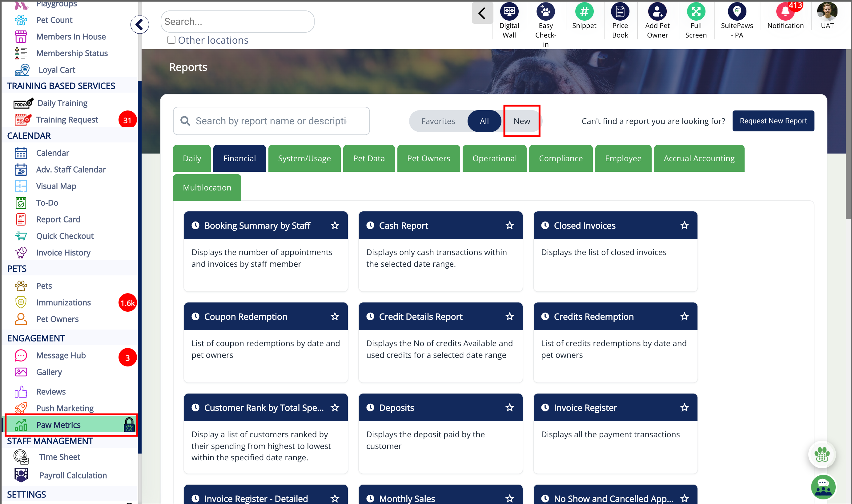Open Customer Rank by Total Spend report
852x504 pixels.
point(266,433)
